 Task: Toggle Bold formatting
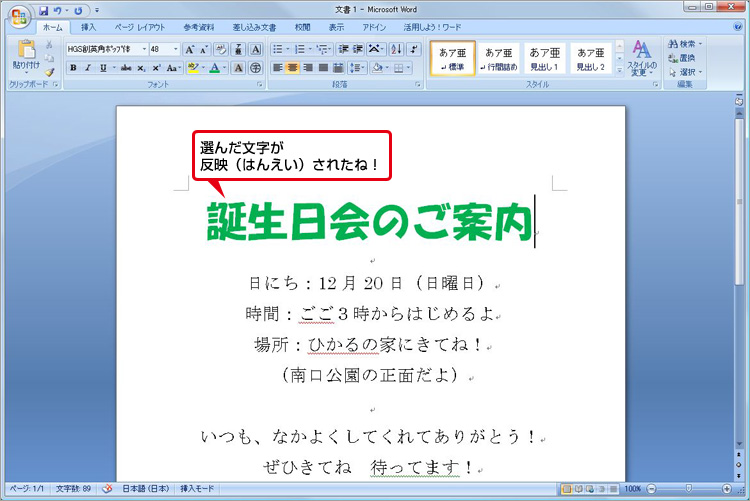(73, 68)
